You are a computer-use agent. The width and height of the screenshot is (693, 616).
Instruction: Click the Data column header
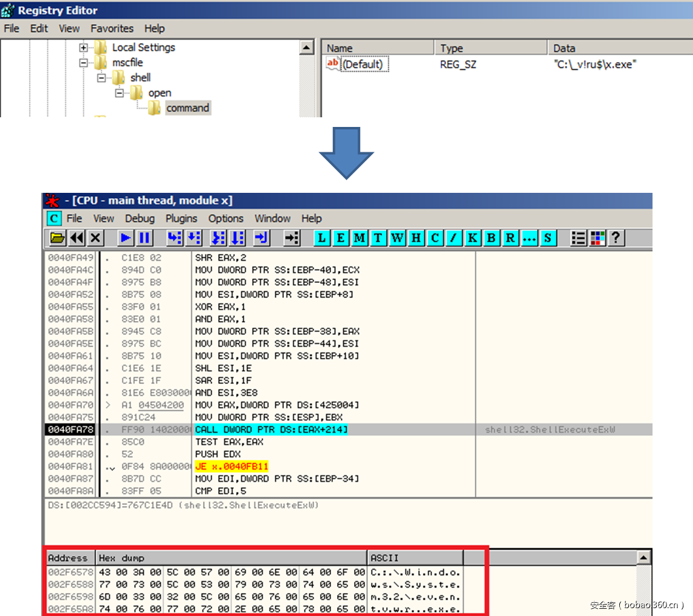point(564,48)
